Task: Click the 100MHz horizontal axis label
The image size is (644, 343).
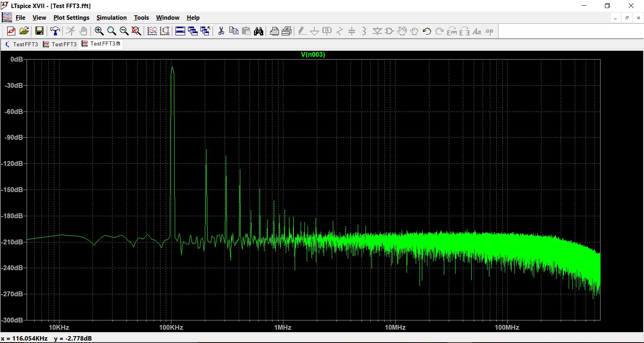Action: tap(507, 327)
